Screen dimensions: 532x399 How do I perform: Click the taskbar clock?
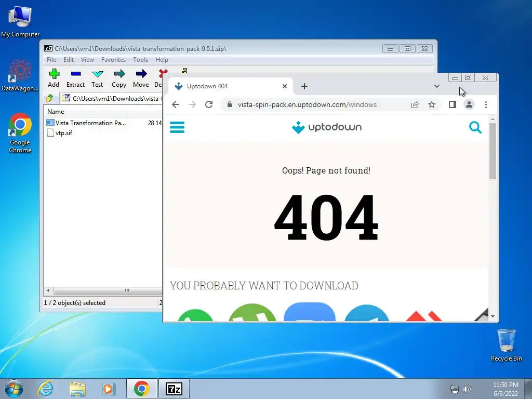pos(506,389)
